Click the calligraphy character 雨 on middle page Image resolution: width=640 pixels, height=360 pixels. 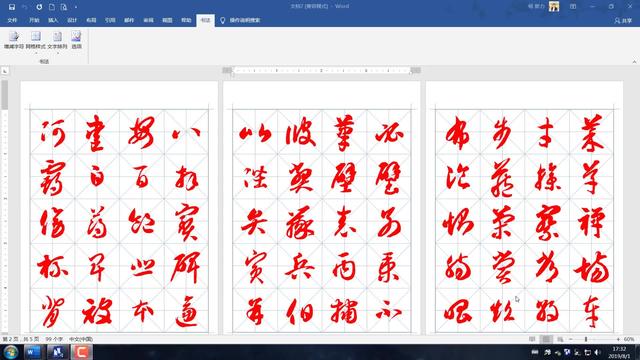click(x=344, y=267)
